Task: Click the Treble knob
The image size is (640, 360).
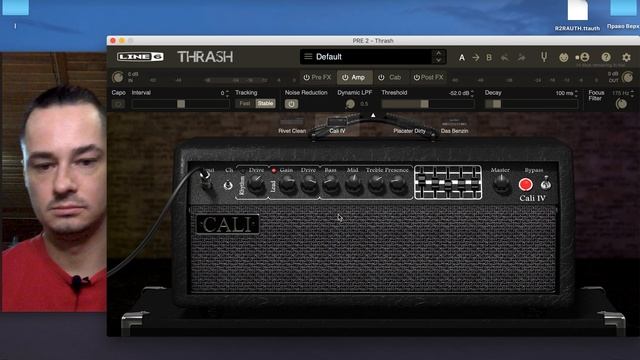Action: tap(376, 184)
